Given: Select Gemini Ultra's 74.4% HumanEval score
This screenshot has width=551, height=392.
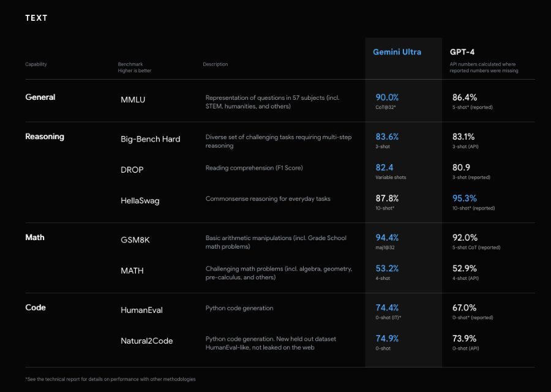Looking at the screenshot, I should click(x=387, y=307).
